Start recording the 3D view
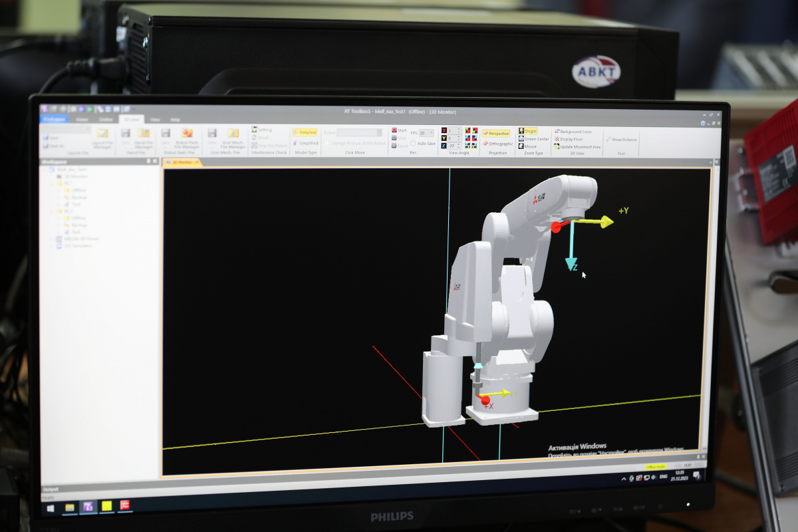Image resolution: width=798 pixels, height=532 pixels. click(399, 130)
